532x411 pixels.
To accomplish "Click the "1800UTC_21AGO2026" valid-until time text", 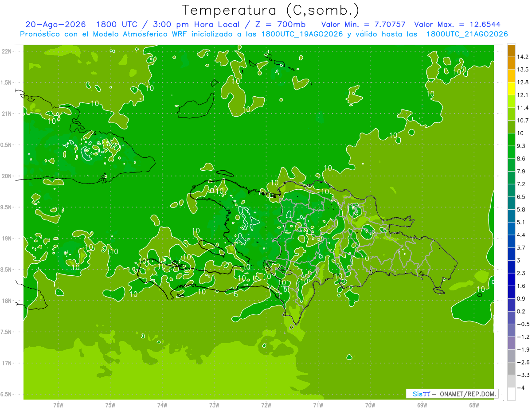I will [x=467, y=34].
